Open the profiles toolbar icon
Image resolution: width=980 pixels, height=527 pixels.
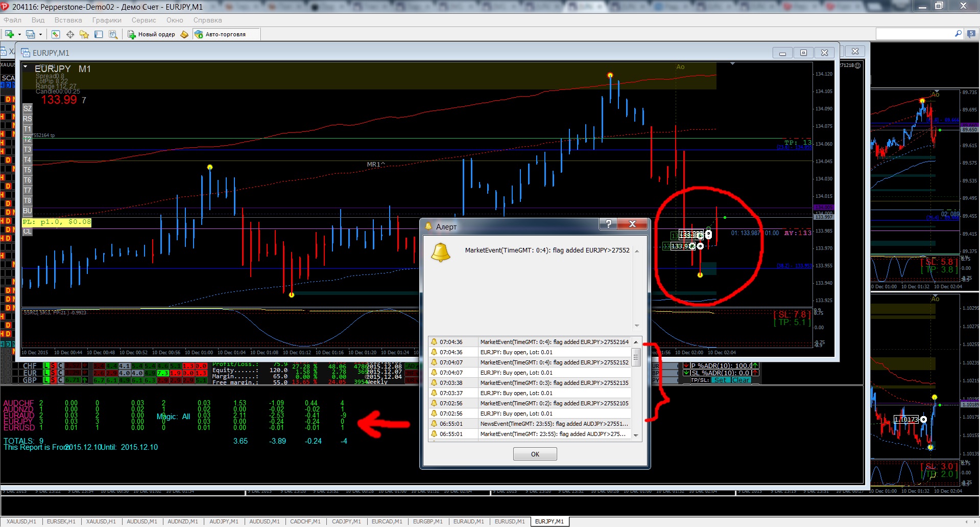pos(31,34)
